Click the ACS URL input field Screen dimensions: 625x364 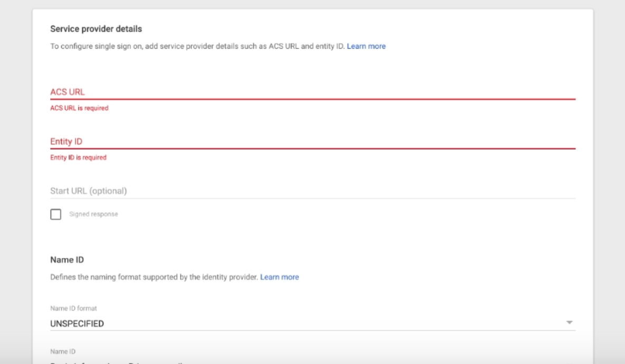tap(312, 92)
